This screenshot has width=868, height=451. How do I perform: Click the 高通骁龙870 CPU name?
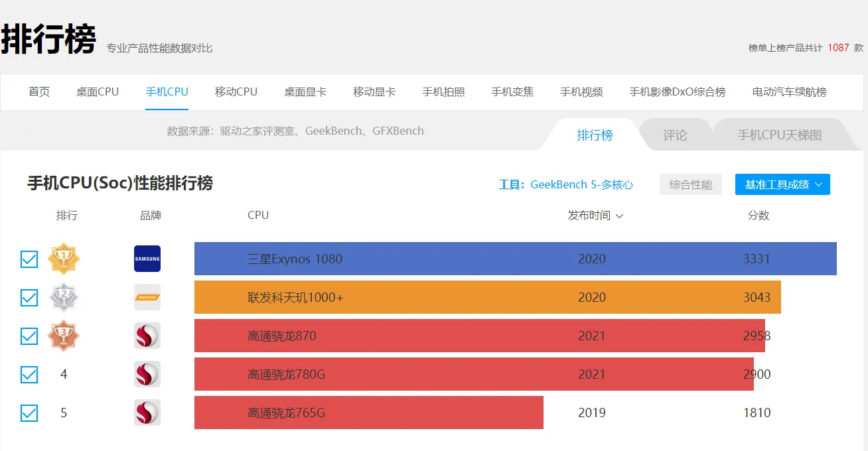click(282, 336)
